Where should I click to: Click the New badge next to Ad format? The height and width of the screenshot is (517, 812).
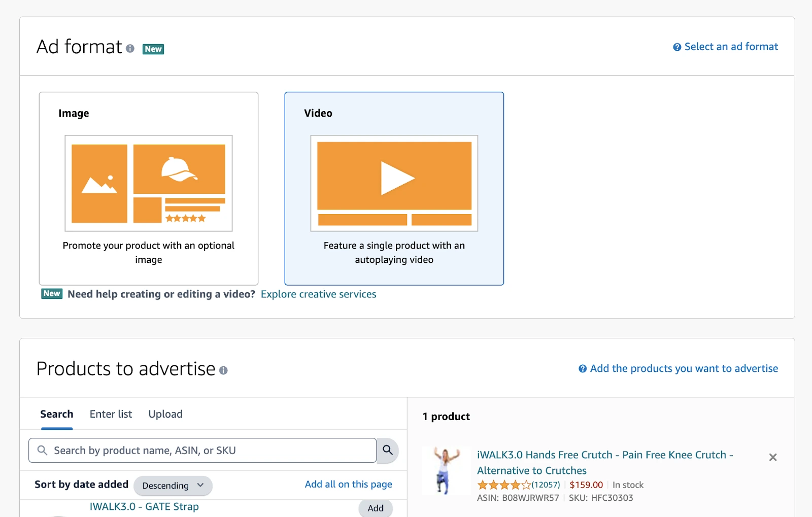tap(153, 49)
